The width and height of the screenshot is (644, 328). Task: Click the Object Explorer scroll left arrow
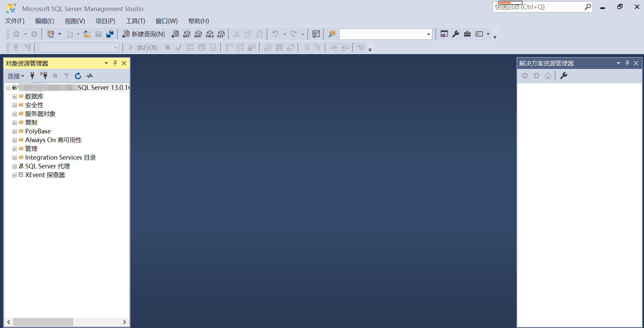pyautogui.click(x=9, y=322)
